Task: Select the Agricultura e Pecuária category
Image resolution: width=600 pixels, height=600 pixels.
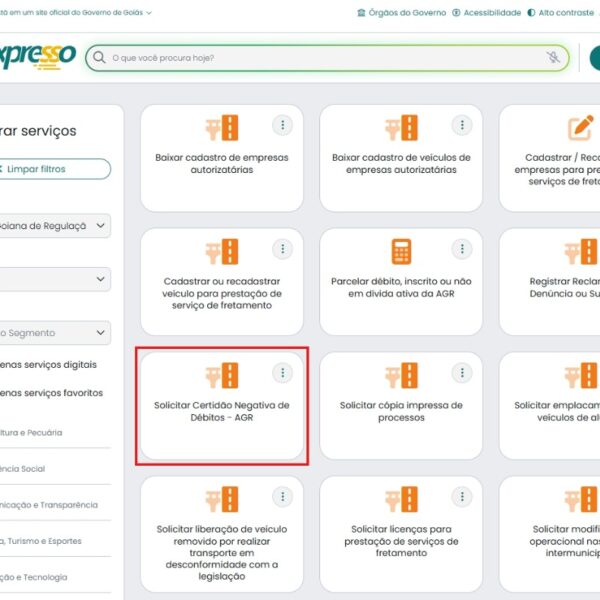Action: [x=31, y=433]
